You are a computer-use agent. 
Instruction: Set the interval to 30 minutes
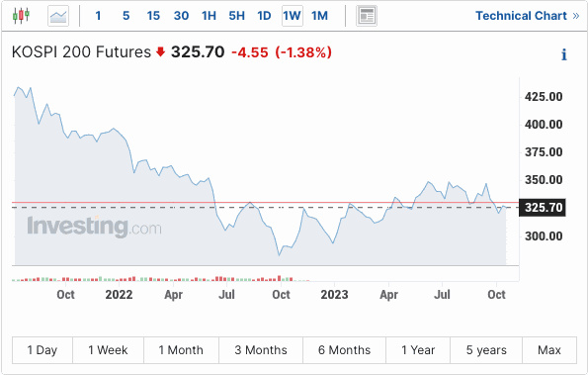181,16
